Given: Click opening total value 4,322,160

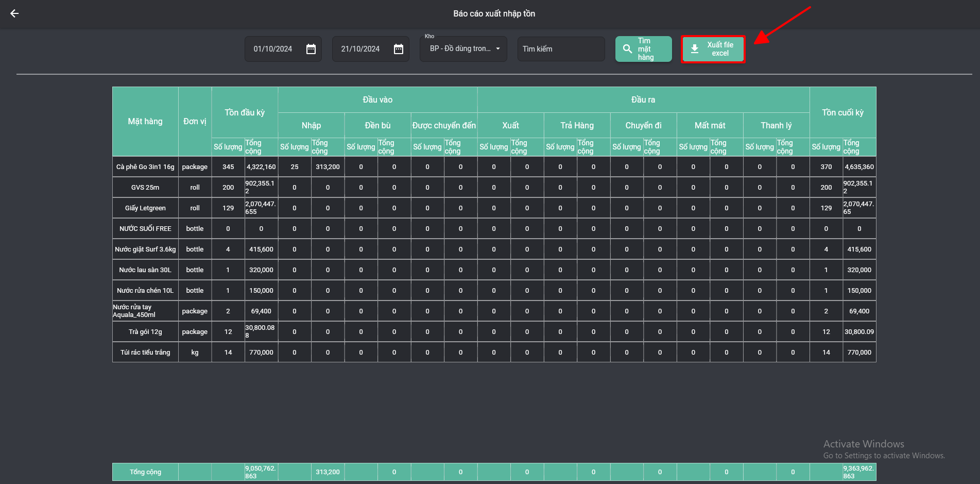Looking at the screenshot, I should click(261, 167).
